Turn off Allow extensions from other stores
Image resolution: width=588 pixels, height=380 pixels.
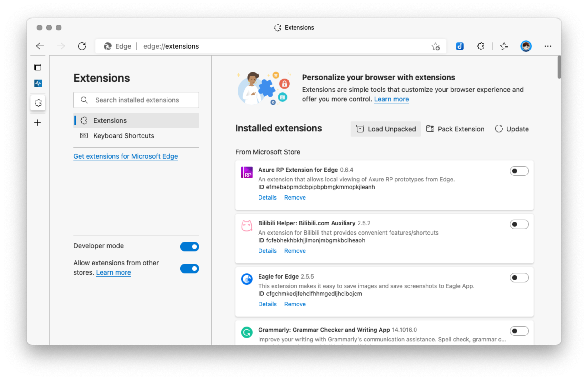click(x=189, y=269)
